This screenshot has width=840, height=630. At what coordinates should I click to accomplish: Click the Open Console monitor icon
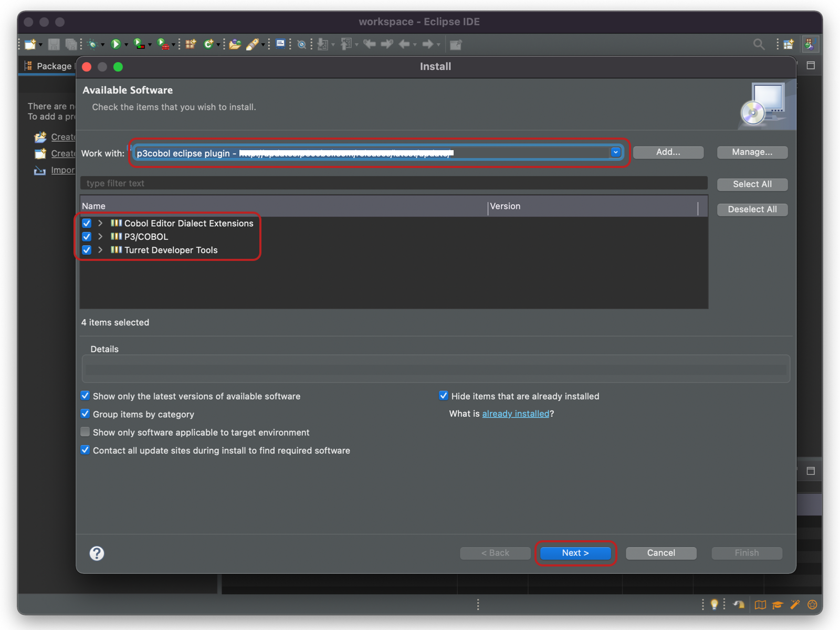[x=281, y=44]
